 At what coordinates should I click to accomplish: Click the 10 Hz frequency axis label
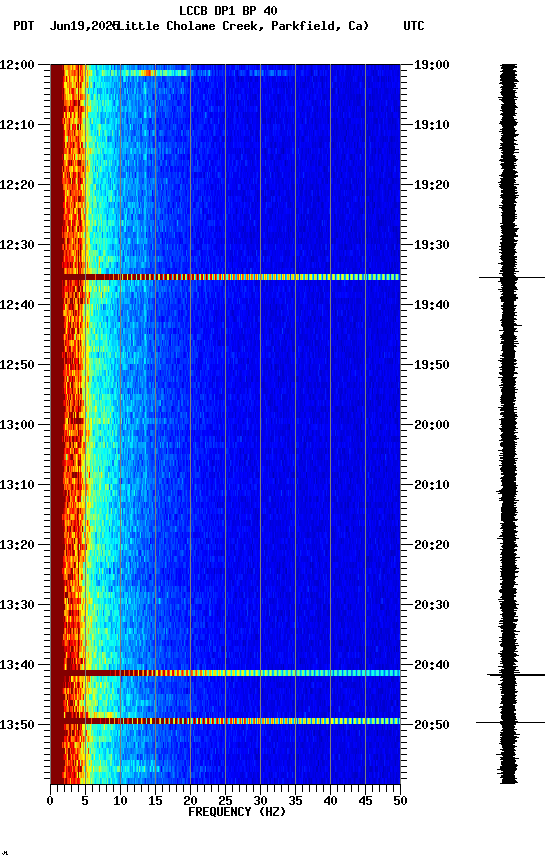(120, 801)
